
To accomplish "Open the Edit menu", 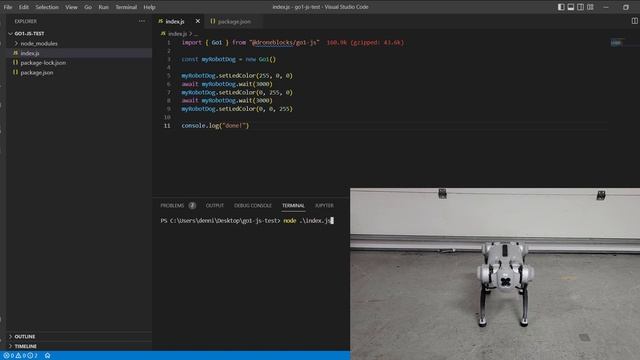I will 24,7.
